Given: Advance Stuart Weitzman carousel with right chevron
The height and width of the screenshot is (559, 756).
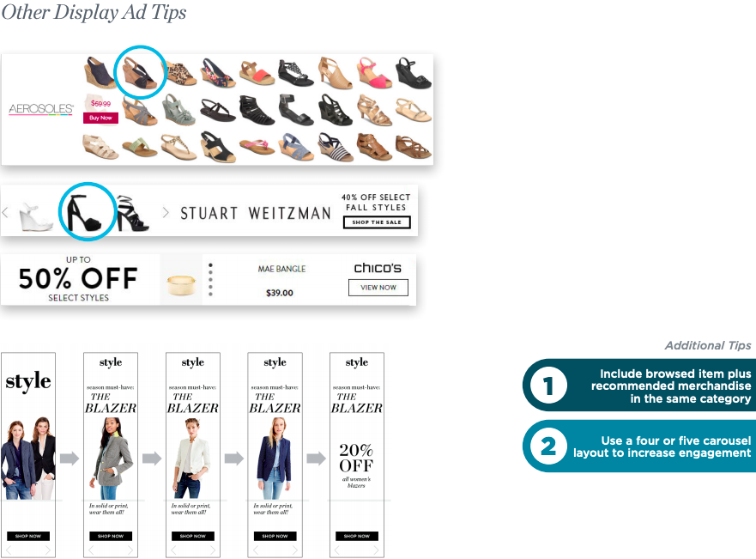Looking at the screenshot, I should (x=166, y=212).
